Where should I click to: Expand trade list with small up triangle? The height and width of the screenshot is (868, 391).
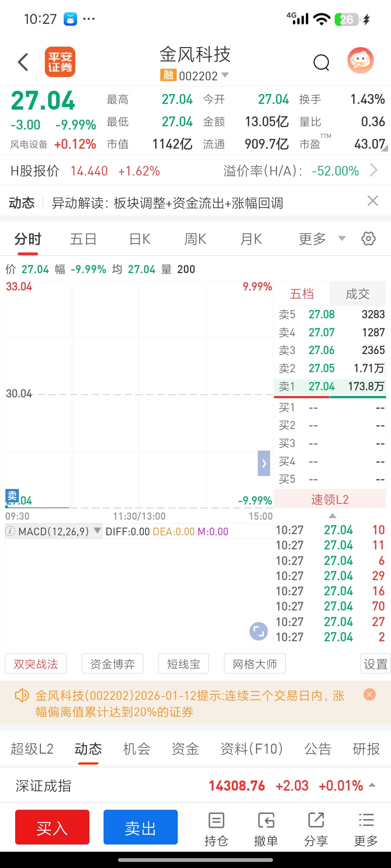click(332, 516)
